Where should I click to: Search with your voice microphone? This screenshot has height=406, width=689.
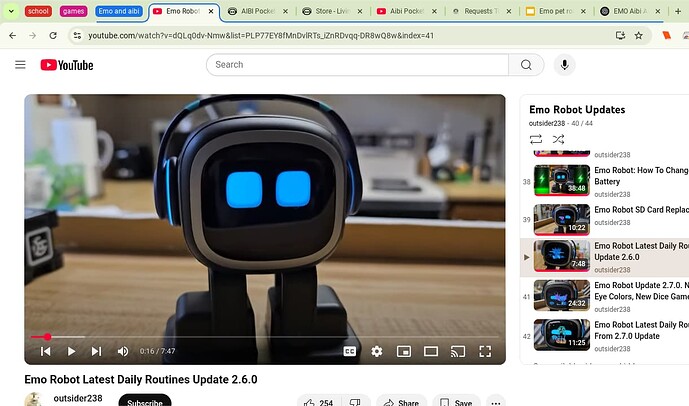(x=565, y=65)
